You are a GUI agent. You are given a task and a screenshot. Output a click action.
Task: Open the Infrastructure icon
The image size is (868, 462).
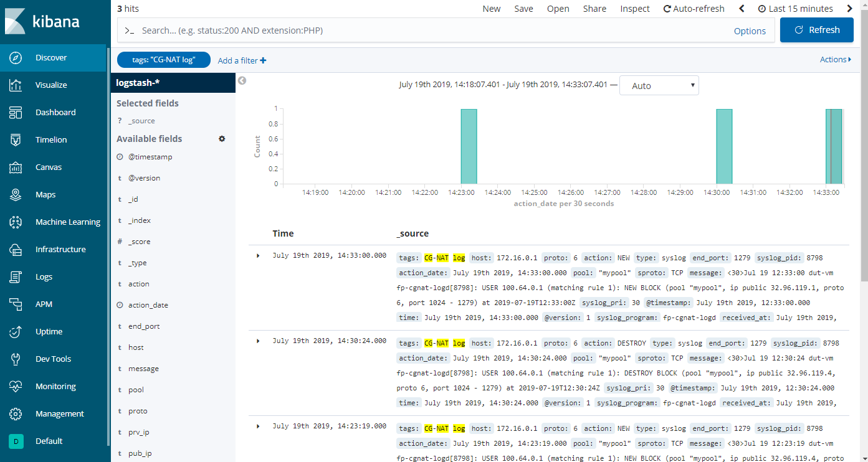click(x=16, y=249)
